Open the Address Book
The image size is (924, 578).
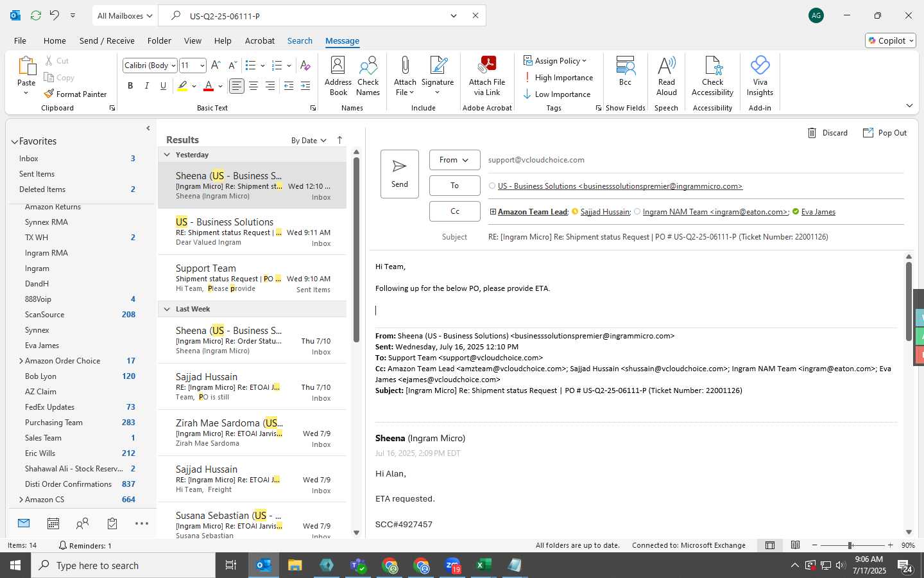click(338, 76)
